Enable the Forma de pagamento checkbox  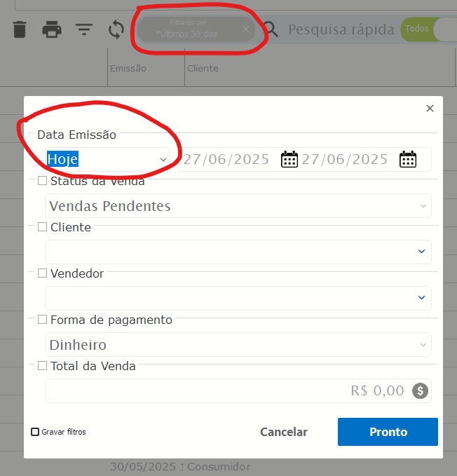pyautogui.click(x=42, y=320)
